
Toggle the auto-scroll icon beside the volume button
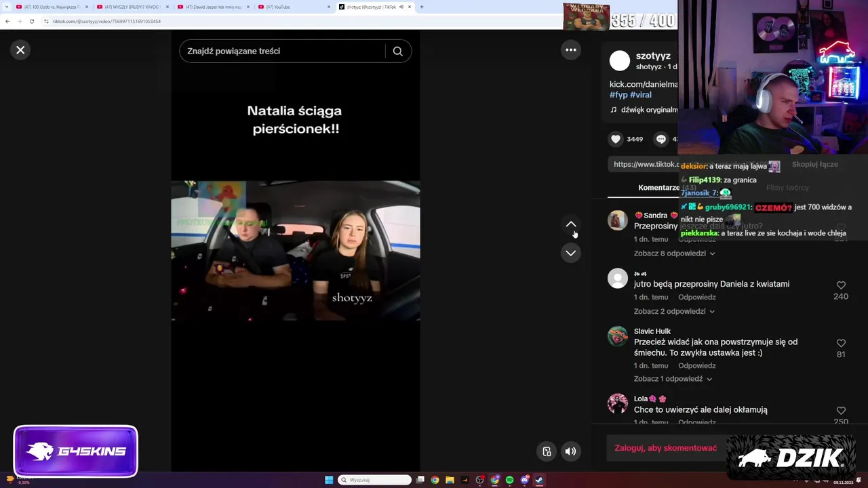coord(547,451)
